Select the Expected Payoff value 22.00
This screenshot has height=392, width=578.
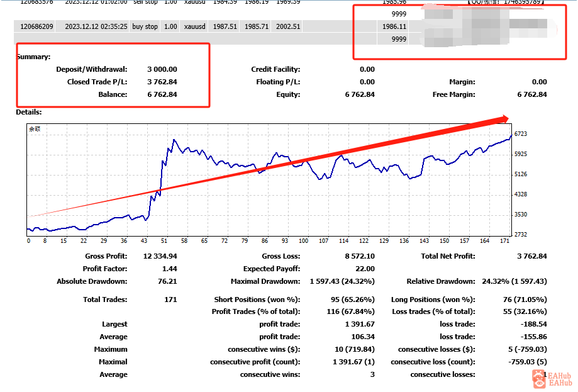click(365, 269)
